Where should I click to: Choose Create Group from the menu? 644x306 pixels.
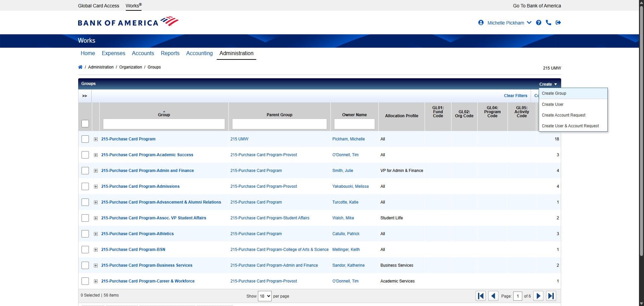[x=554, y=93]
